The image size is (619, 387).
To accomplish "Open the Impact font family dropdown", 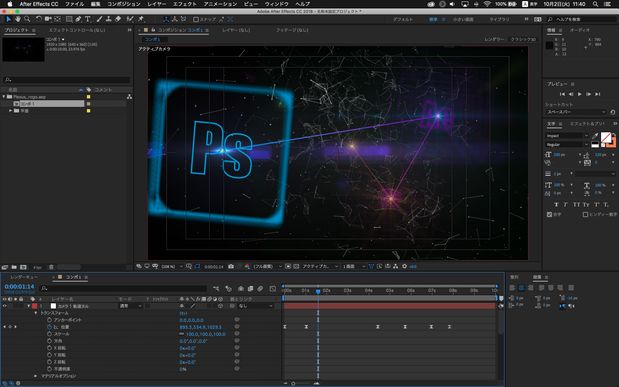I will pyautogui.click(x=567, y=136).
